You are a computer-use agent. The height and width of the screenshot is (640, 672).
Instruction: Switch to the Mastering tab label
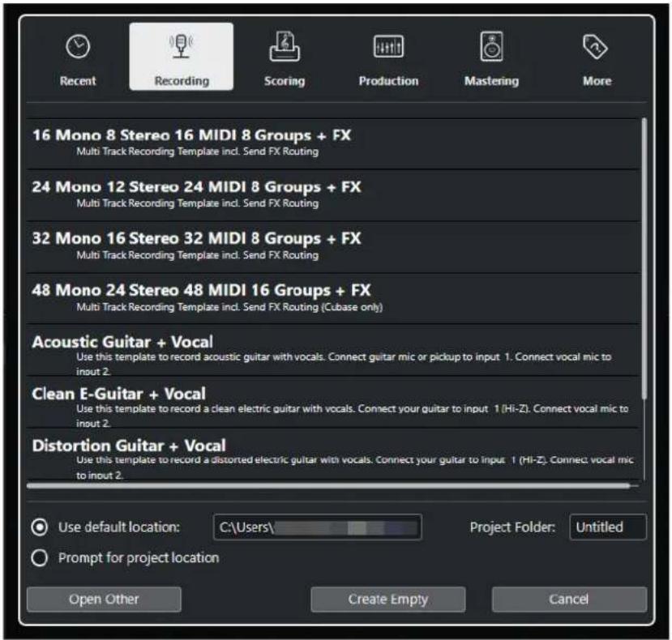coord(491,81)
